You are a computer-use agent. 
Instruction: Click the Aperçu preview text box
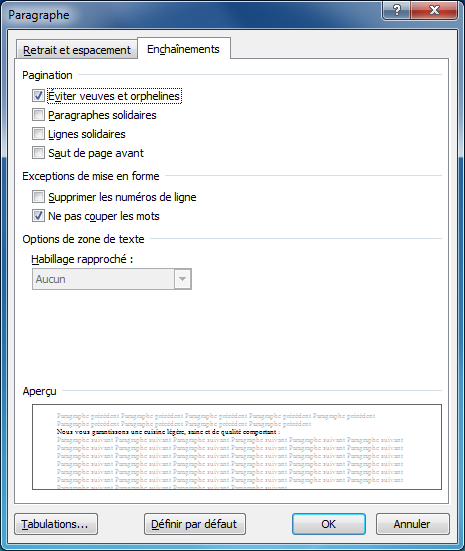pos(237,447)
